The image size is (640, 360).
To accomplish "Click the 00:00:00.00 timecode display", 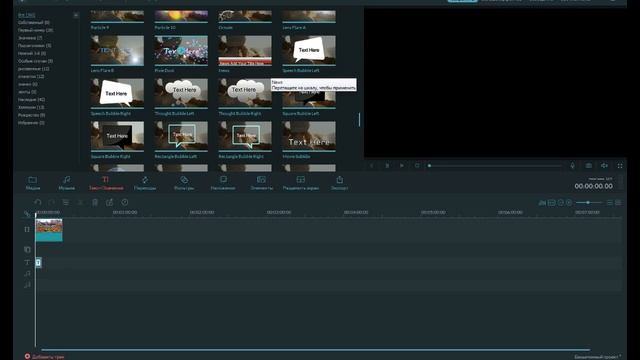I will pyautogui.click(x=593, y=186).
